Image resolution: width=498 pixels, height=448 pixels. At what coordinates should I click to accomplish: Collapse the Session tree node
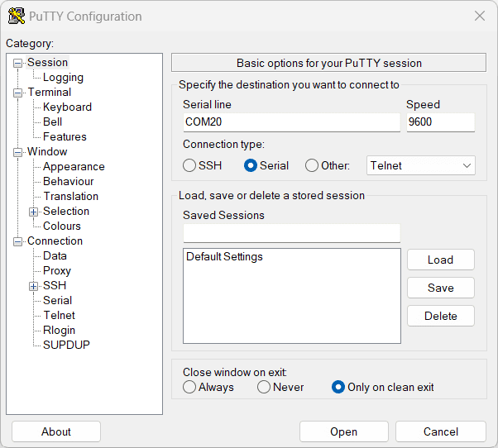[x=18, y=63]
